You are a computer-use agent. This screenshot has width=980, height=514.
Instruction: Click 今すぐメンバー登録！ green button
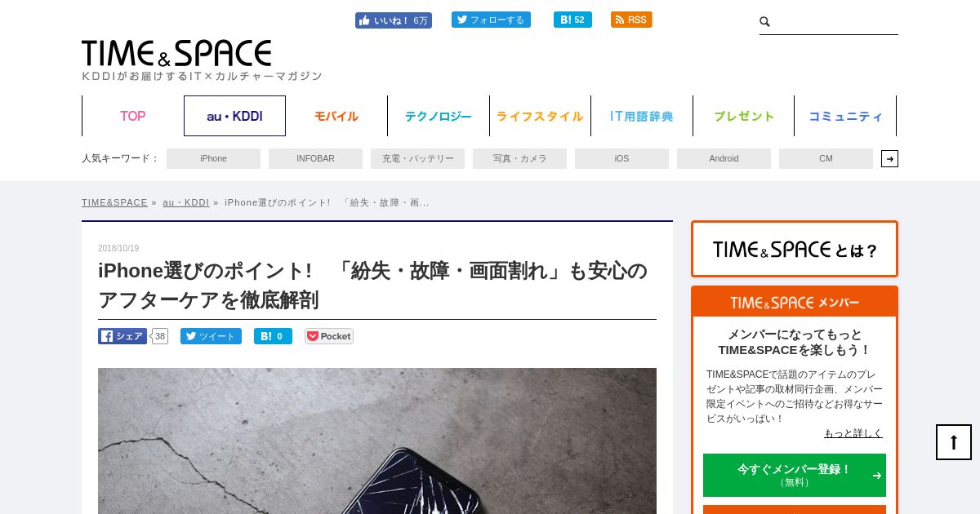coord(795,475)
